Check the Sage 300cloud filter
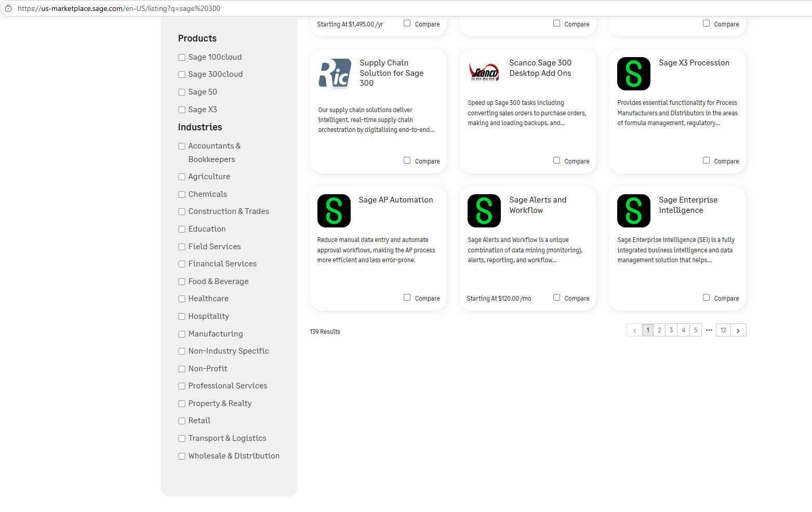This screenshot has width=812, height=512. (182, 75)
